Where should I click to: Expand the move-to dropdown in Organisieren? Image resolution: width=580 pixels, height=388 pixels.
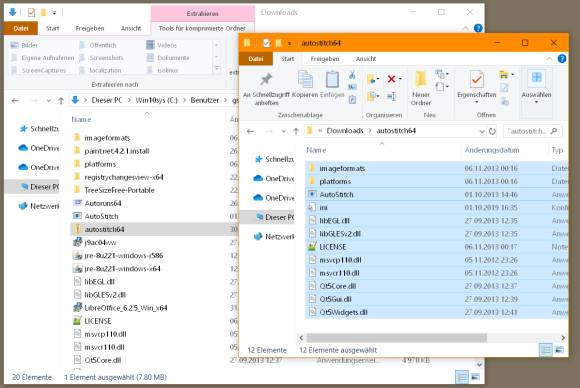pos(378,79)
